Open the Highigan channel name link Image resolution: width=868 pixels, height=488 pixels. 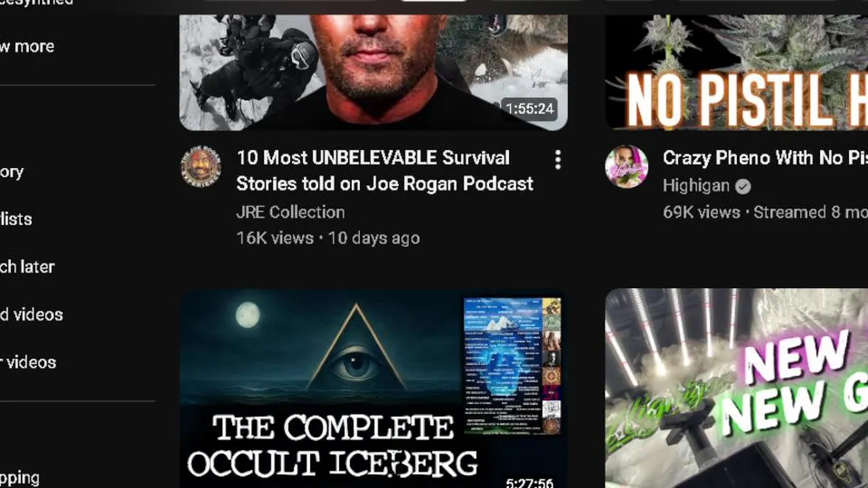(x=696, y=186)
